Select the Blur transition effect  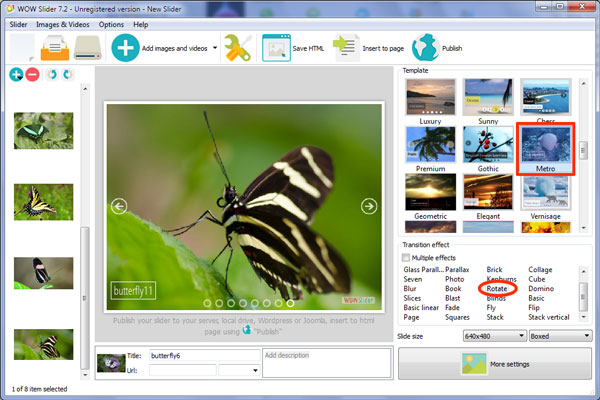[x=409, y=289]
